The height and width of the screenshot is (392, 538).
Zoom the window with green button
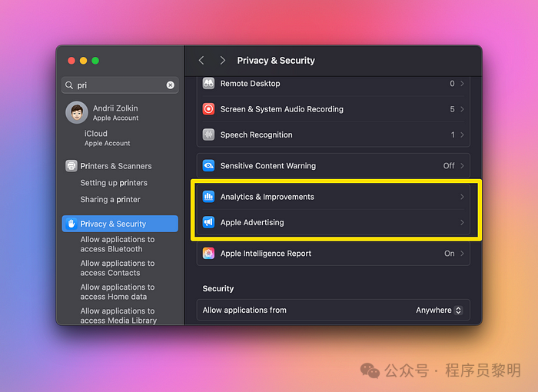click(x=95, y=61)
